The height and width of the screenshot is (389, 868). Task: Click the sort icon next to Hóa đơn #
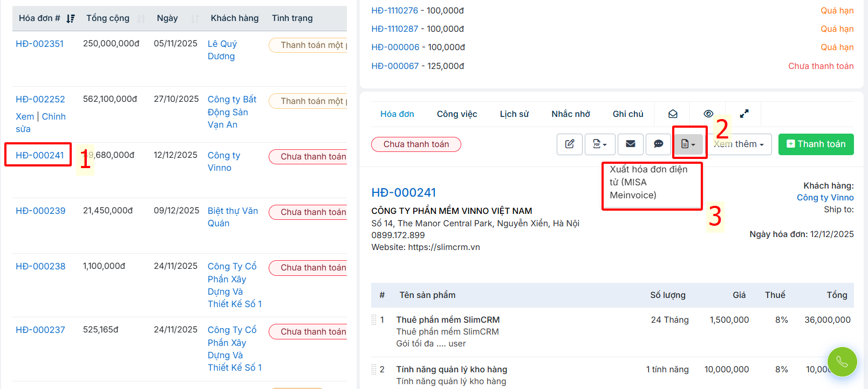pos(70,19)
